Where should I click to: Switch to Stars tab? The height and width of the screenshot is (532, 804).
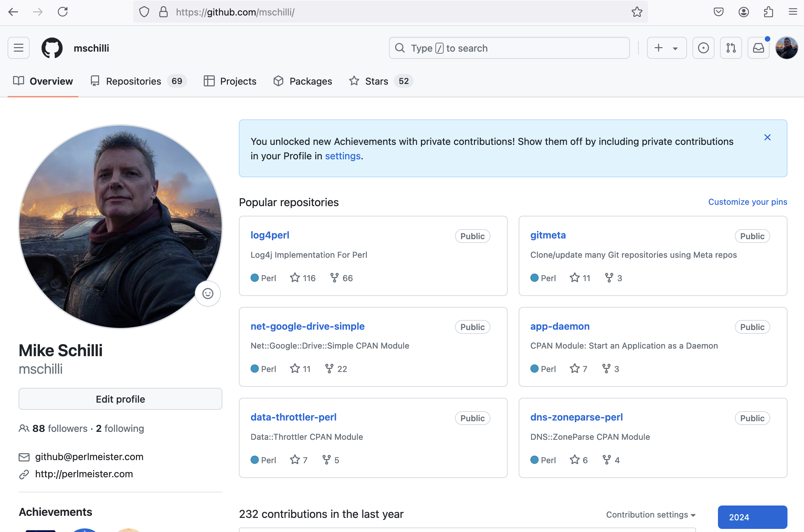pos(381,81)
